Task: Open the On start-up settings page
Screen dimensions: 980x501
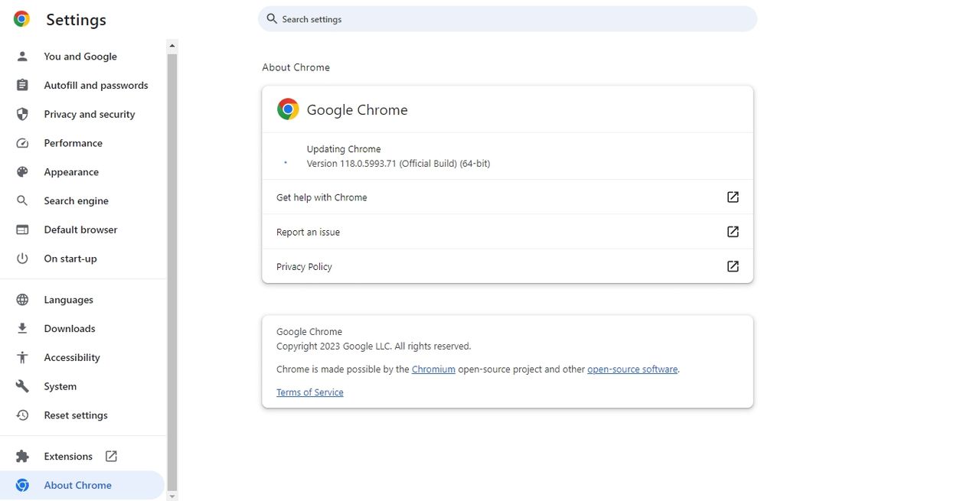Action: pos(70,259)
